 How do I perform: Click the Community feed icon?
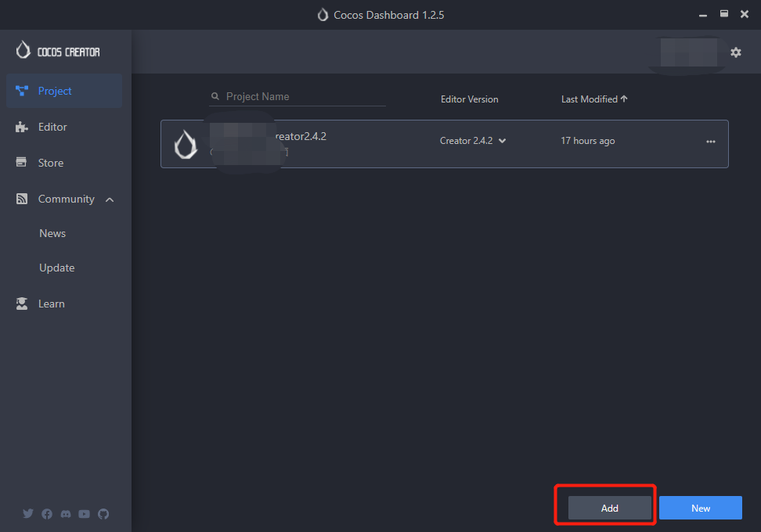(22, 199)
